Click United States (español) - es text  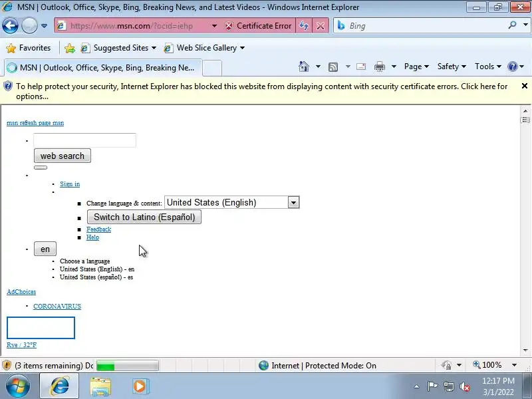click(96, 277)
